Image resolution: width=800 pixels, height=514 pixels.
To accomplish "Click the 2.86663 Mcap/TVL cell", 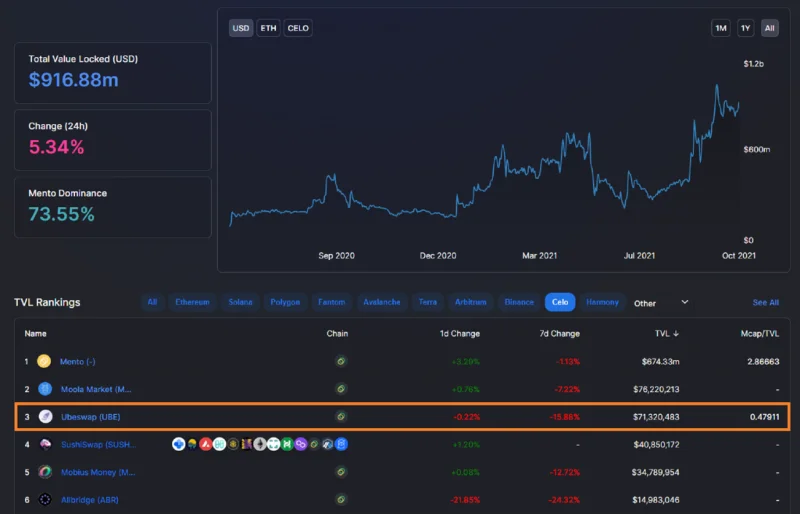I will [x=763, y=361].
